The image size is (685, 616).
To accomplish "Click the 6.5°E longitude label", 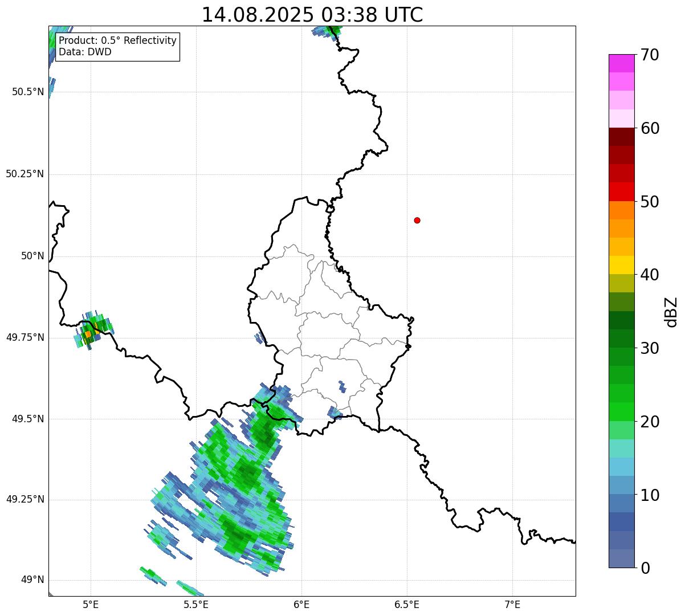I will pos(407,604).
